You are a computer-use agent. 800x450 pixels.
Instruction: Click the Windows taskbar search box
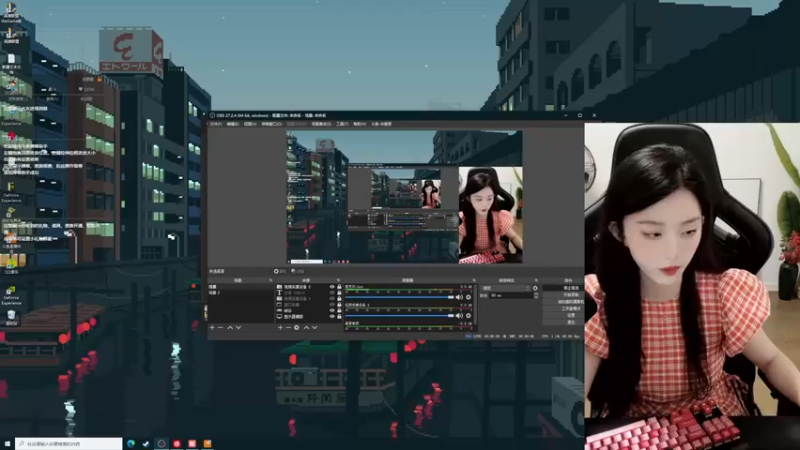tap(68, 444)
